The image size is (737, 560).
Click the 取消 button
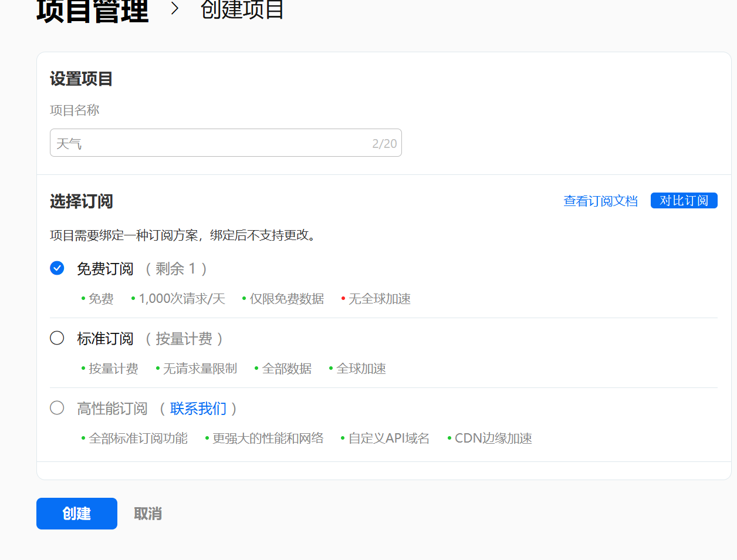(x=147, y=513)
